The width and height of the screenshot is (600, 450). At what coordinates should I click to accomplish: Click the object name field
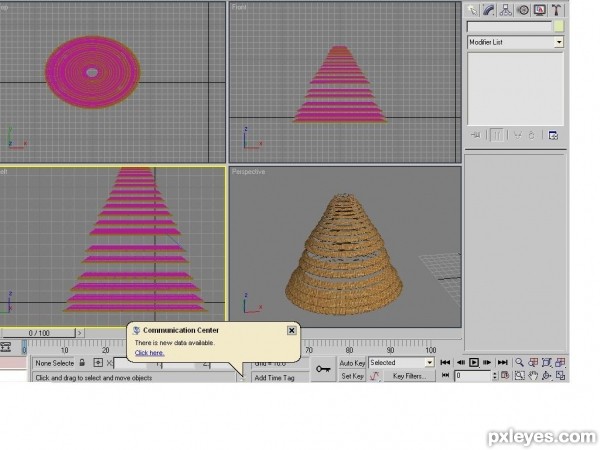pos(509,26)
